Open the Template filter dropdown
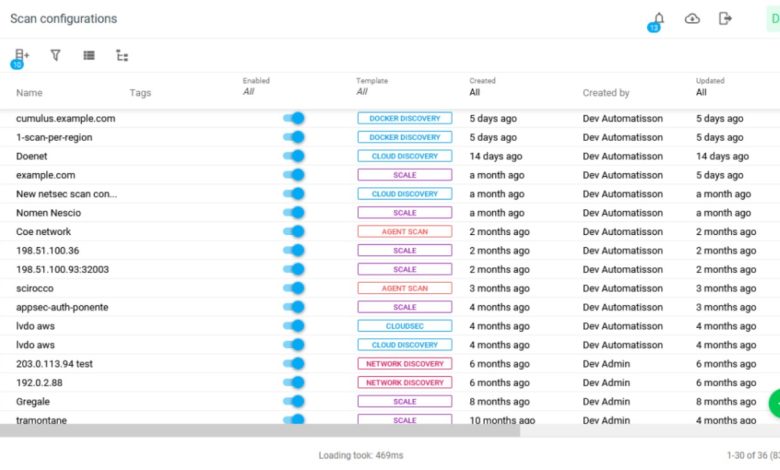The image size is (780, 470). 362,92
